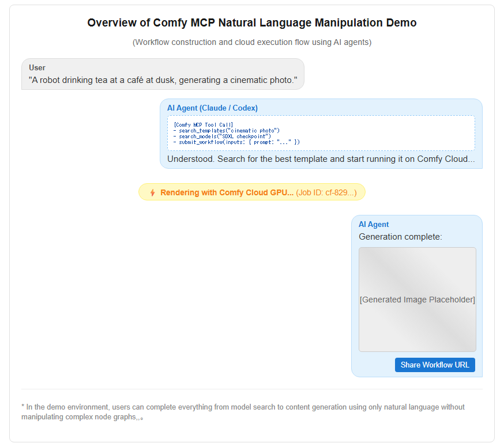Click the search_templates("cinematic photo") line
Screen dimensions: 504x447
point(226,130)
